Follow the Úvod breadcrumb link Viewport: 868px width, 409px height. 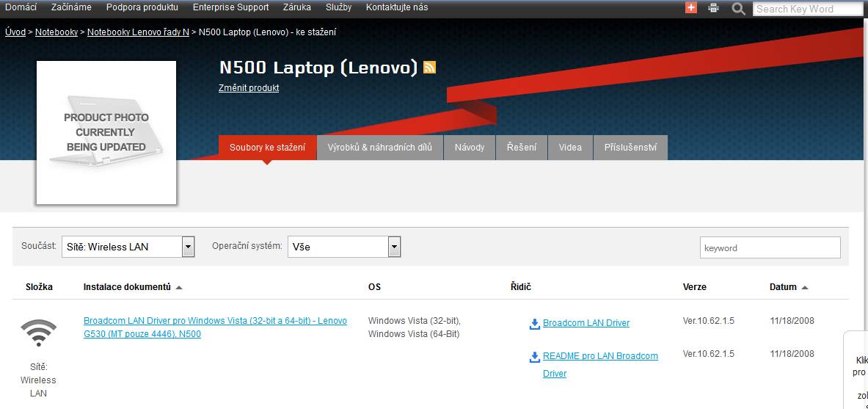(x=15, y=32)
